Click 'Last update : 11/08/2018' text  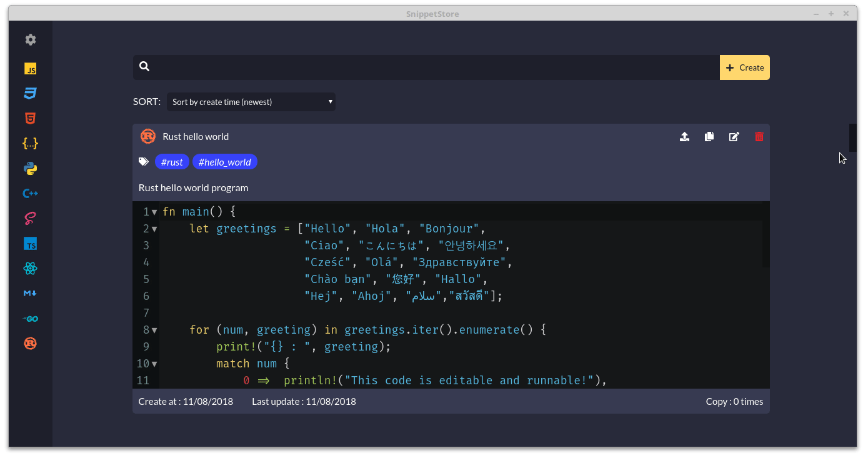coord(304,402)
